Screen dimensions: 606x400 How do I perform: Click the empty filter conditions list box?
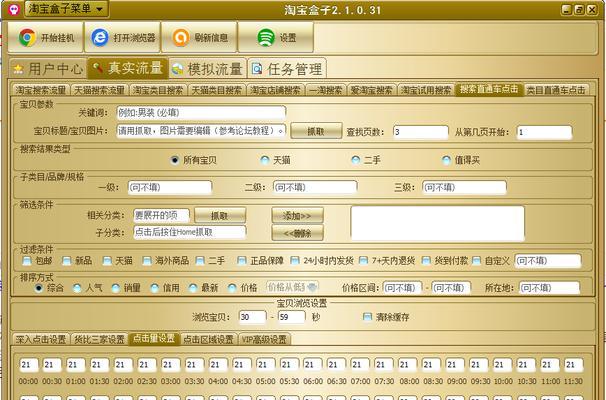(x=437, y=223)
